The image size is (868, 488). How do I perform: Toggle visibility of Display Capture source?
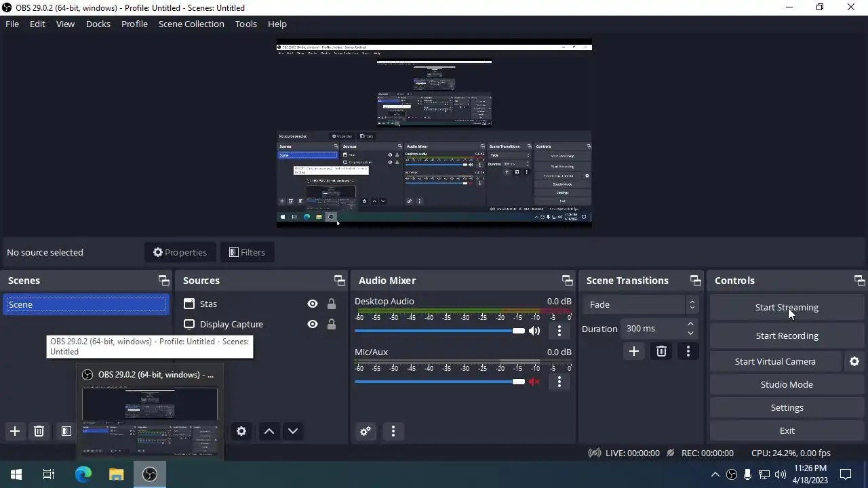(313, 324)
